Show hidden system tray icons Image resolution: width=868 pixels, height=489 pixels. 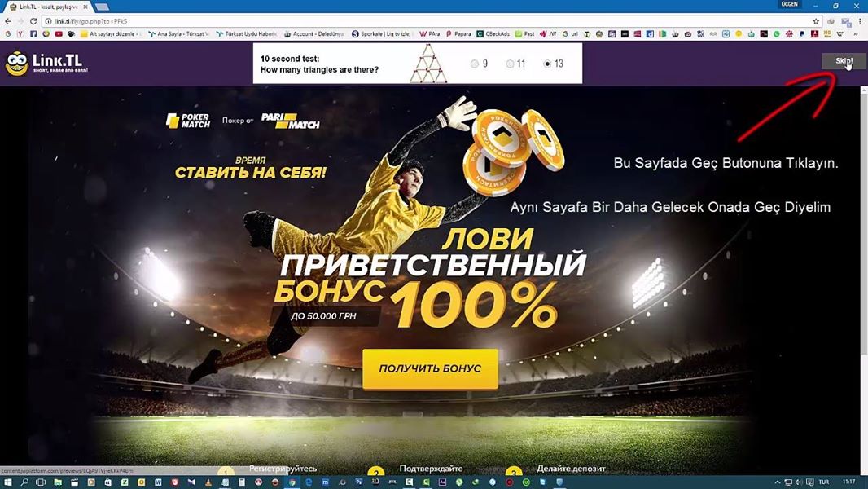778,482
